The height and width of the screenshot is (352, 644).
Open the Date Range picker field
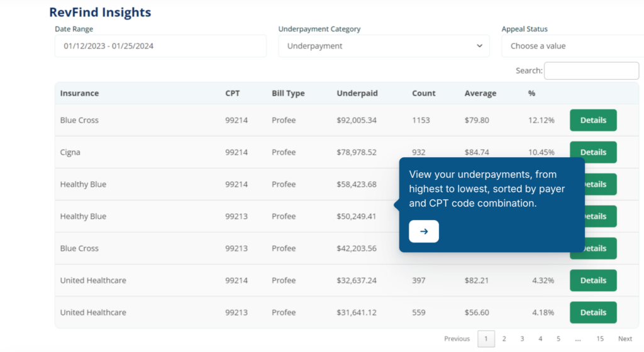(x=160, y=46)
